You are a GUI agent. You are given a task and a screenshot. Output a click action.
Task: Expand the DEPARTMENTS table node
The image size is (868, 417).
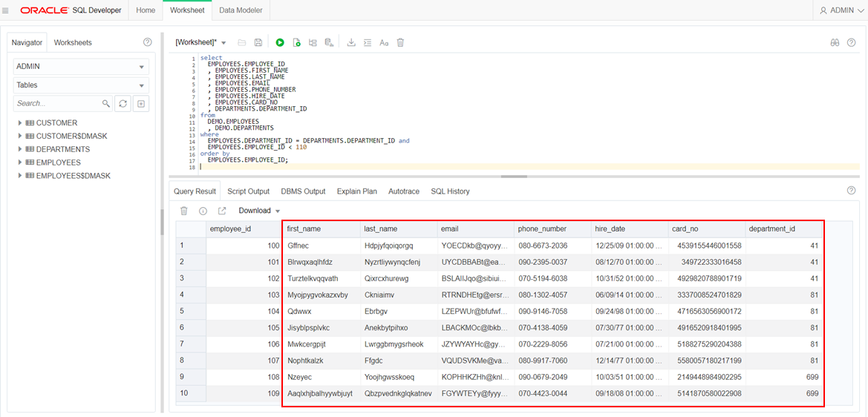pos(20,149)
